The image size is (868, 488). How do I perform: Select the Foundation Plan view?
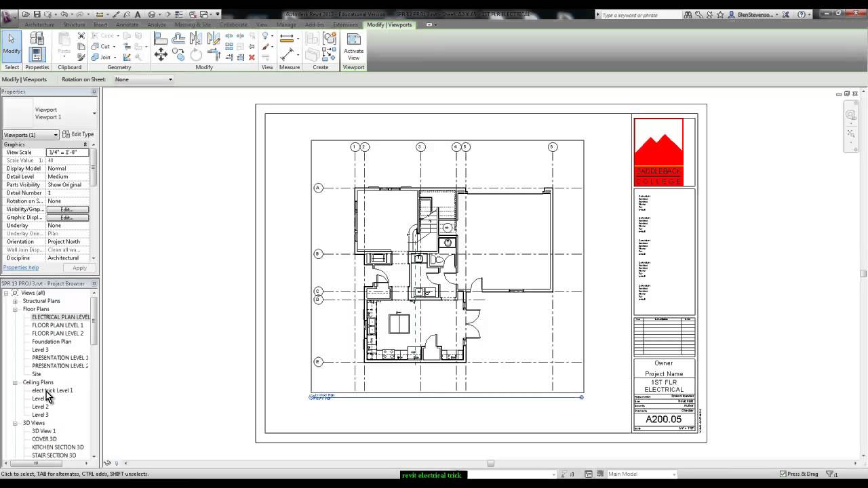coord(52,342)
